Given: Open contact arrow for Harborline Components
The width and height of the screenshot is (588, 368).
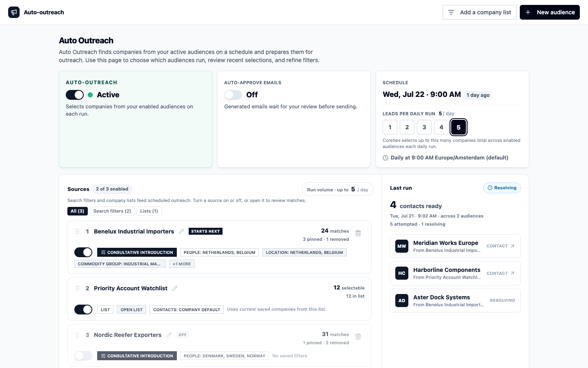Looking at the screenshot, I should click(512, 273).
